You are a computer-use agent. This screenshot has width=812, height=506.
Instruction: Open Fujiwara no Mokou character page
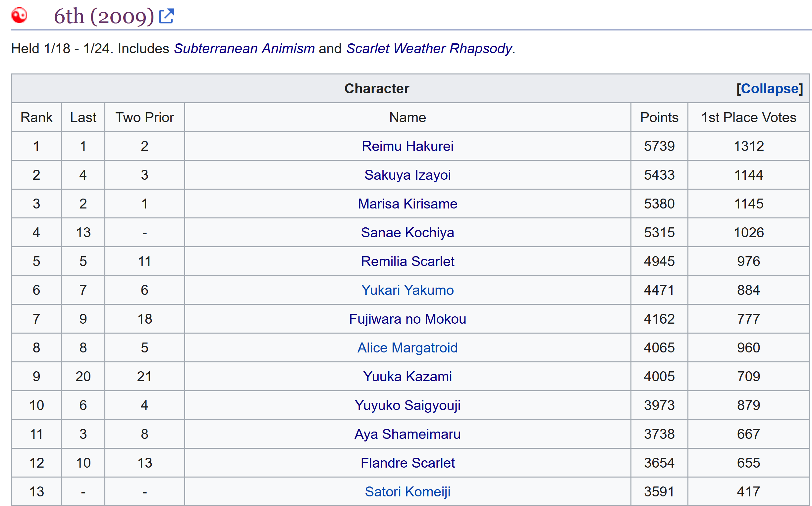point(407,319)
